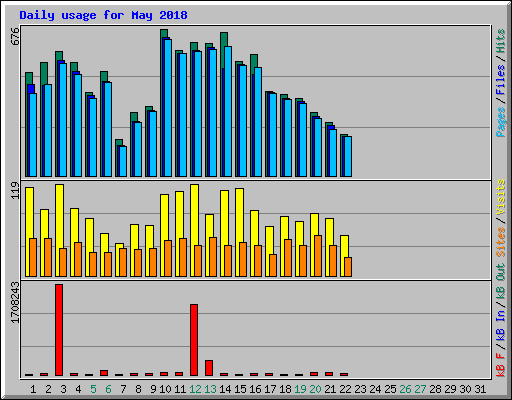This screenshot has height=400, width=512.
Task: Click day 17 on the x-axis
Action: (x=270, y=389)
